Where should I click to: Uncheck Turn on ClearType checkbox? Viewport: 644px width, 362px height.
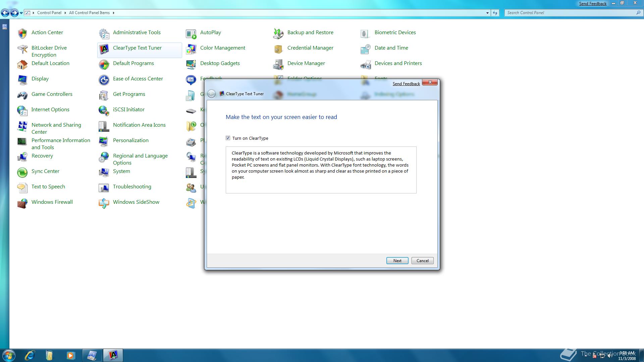click(x=228, y=138)
